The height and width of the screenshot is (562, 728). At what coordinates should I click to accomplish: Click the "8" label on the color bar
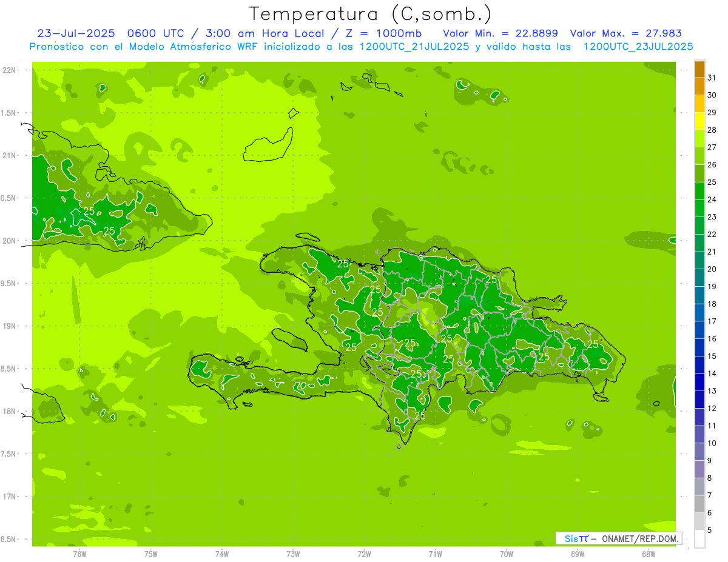tap(710, 478)
